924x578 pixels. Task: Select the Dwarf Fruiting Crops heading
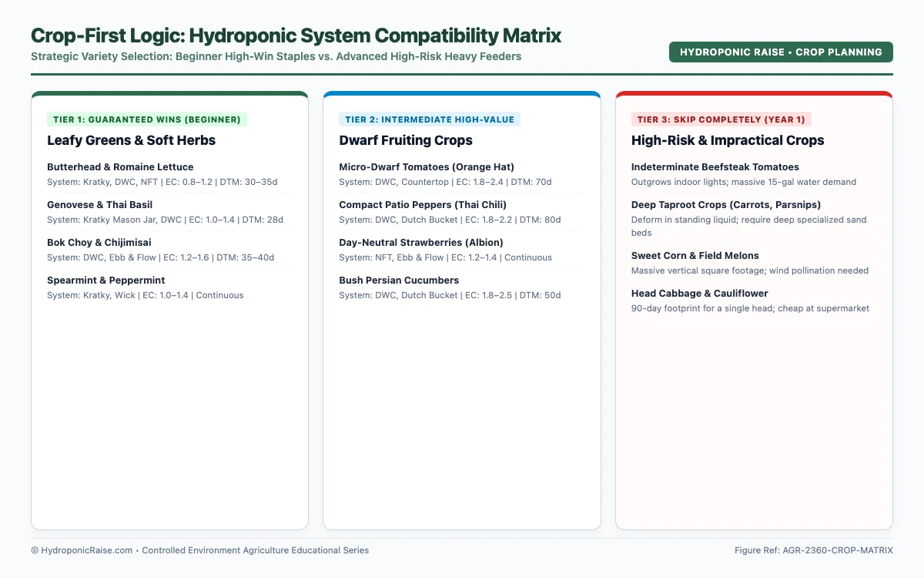(406, 140)
